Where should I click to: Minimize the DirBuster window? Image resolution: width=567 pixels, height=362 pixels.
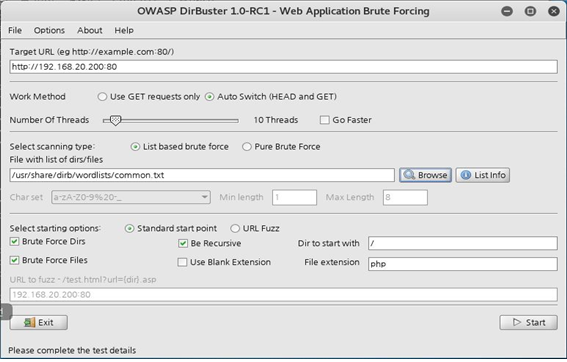point(507,12)
